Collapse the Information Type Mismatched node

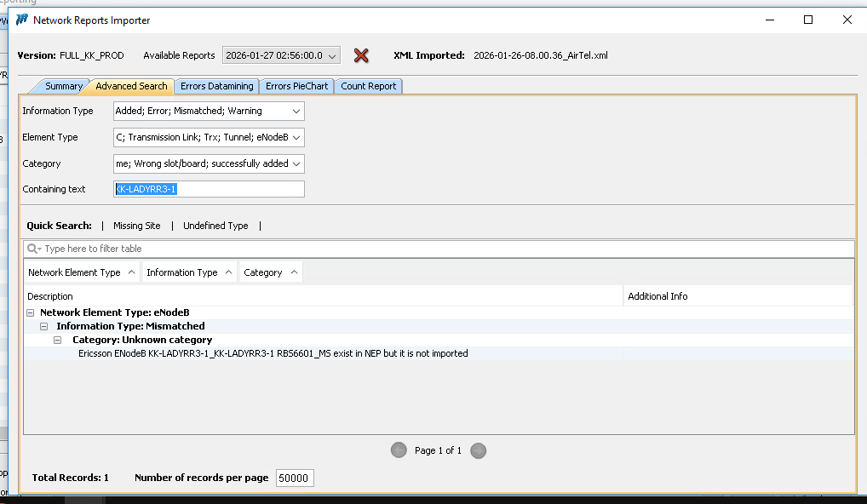tap(44, 326)
